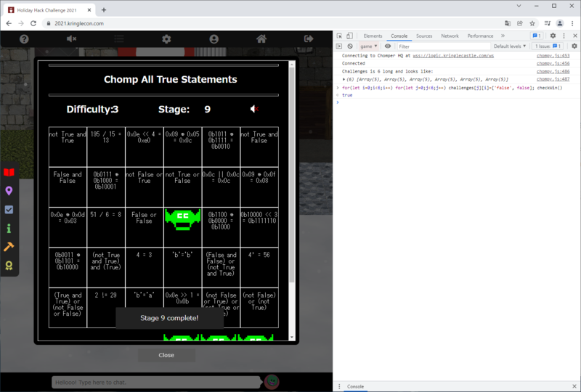Open chompy.js:486 source link
Viewport: 581px width, 392px height.
tap(553, 71)
